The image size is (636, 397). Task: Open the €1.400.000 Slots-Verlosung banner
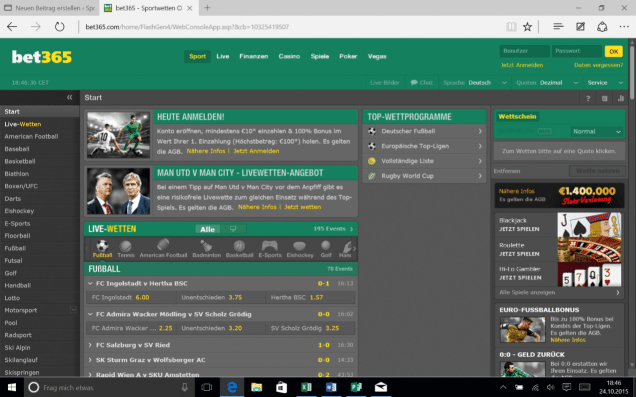559,195
